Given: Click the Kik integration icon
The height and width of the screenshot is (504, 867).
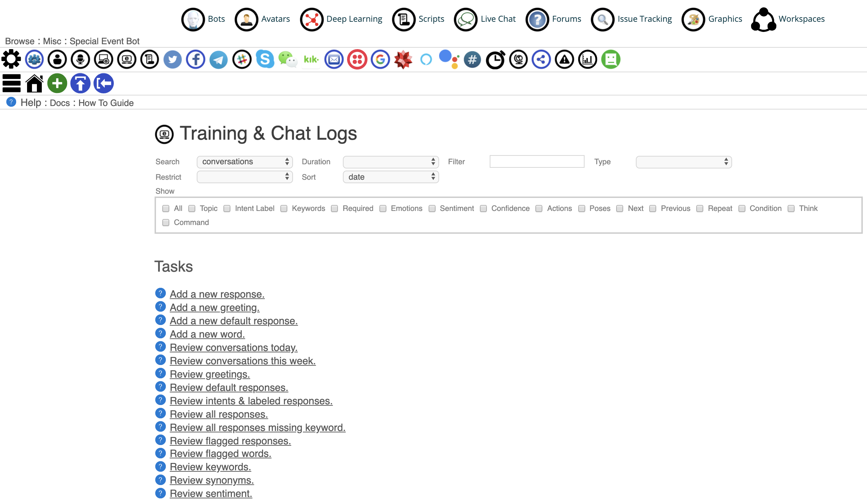Looking at the screenshot, I should [x=311, y=59].
